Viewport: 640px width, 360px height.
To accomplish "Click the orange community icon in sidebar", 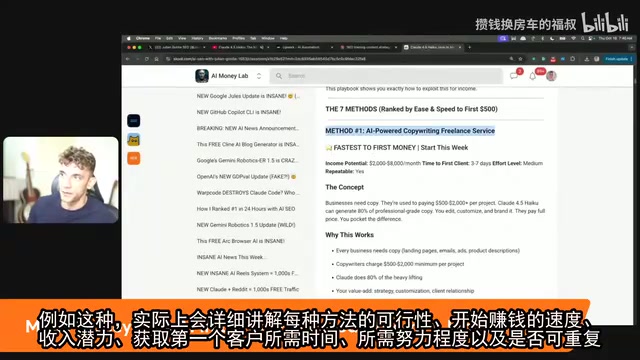I will [x=133, y=158].
